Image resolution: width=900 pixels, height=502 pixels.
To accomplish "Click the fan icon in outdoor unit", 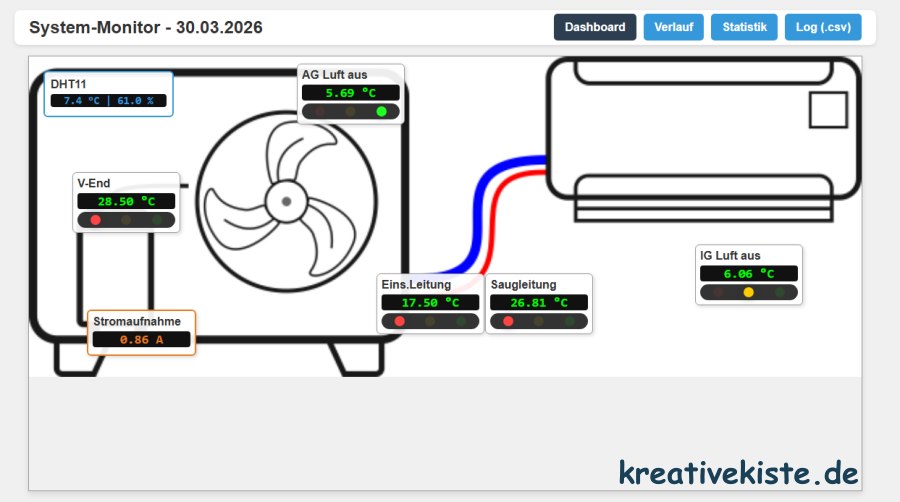I will 286,202.
